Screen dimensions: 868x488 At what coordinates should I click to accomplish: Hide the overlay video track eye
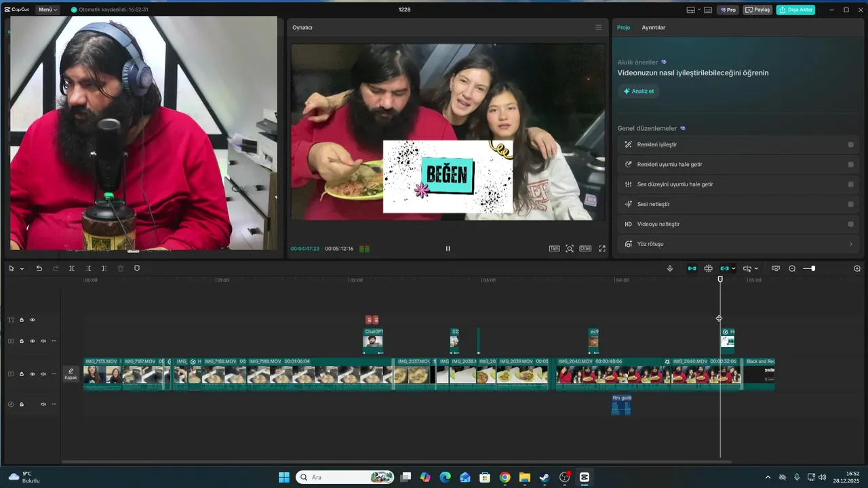click(33, 341)
